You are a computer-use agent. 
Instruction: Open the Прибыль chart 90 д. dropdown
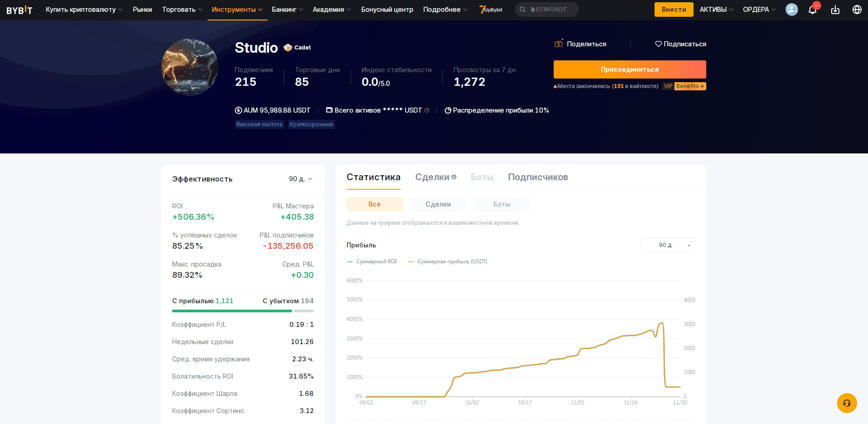click(668, 245)
